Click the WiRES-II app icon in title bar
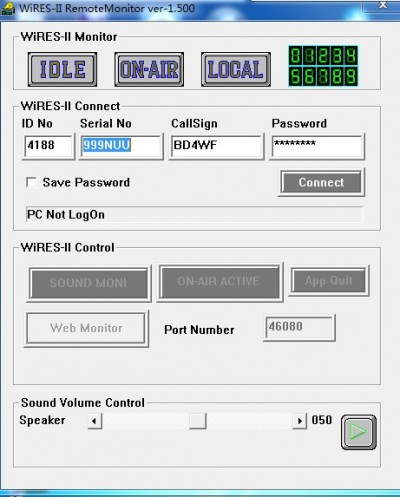Screen dimensions: 400x497 [x=8, y=8]
